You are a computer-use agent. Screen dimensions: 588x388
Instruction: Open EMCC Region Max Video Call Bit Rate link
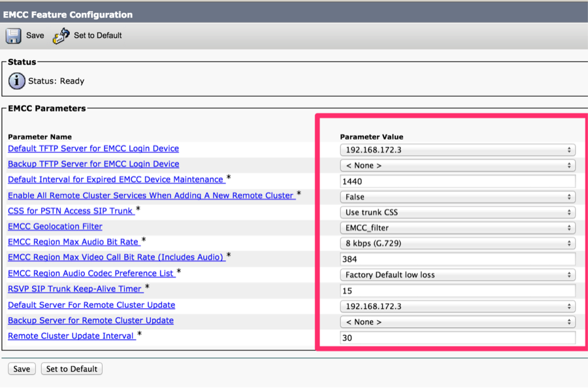(x=117, y=257)
